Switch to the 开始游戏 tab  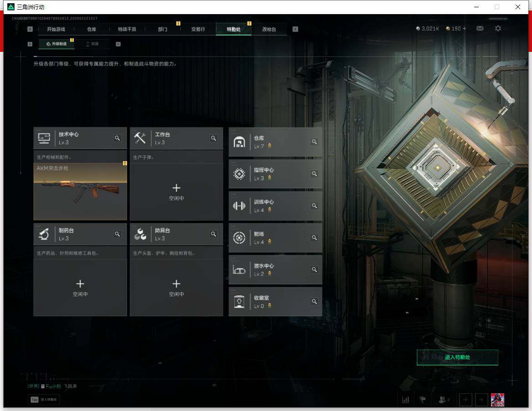[56, 29]
